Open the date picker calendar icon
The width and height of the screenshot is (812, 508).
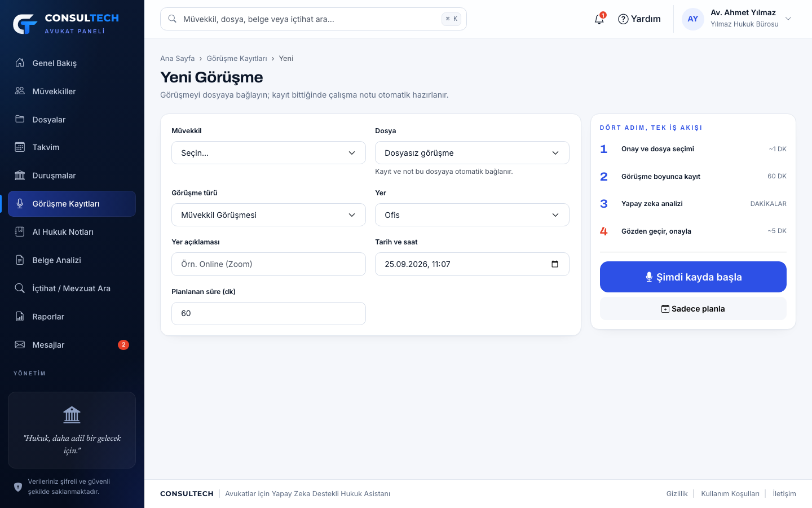(x=555, y=264)
